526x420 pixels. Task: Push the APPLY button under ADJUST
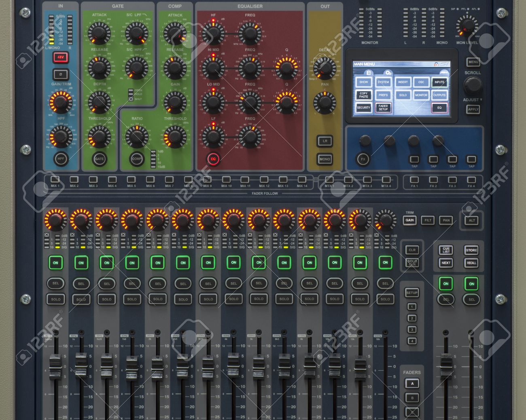pos(473,109)
